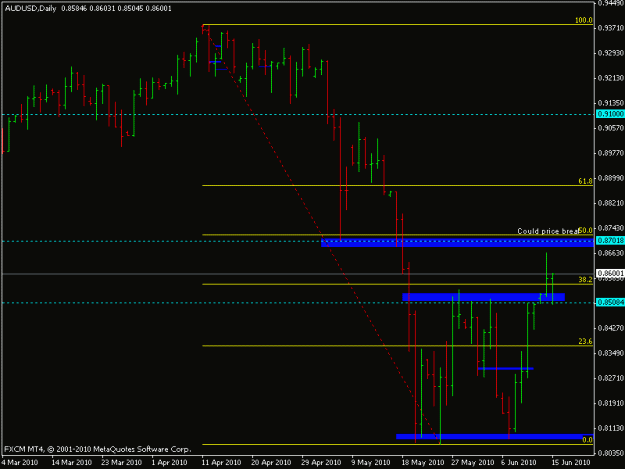Click the 0.87430 price axis label
The width and height of the screenshot is (625, 469).
pos(611,228)
